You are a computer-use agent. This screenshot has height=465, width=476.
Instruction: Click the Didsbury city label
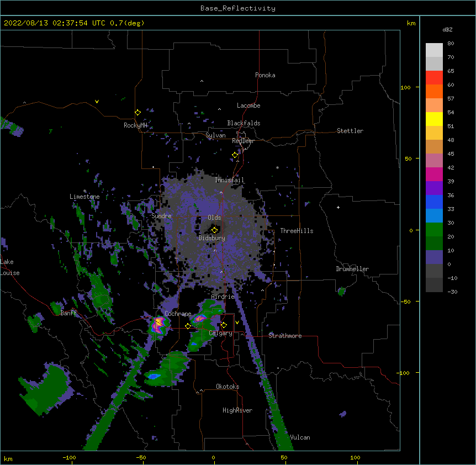[x=212, y=238]
